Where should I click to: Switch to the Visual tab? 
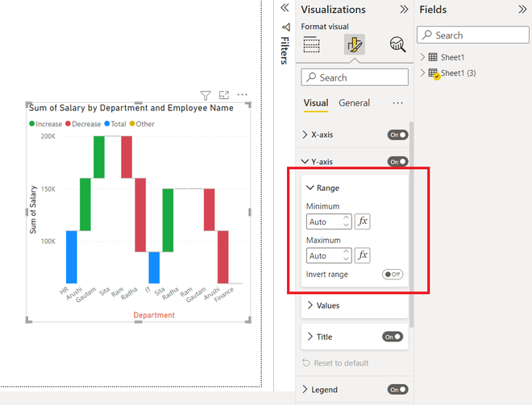(316, 103)
